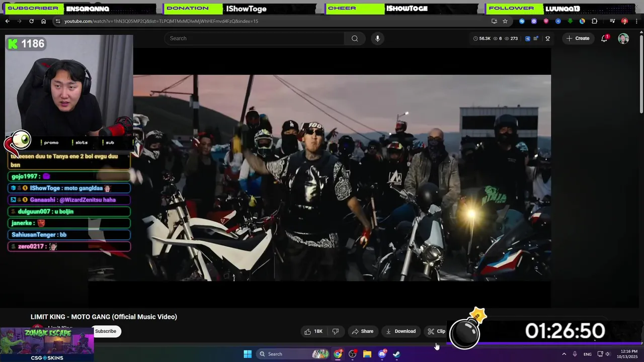Click the YouTube search box
Viewport: 644px width, 362px height.
(255, 38)
